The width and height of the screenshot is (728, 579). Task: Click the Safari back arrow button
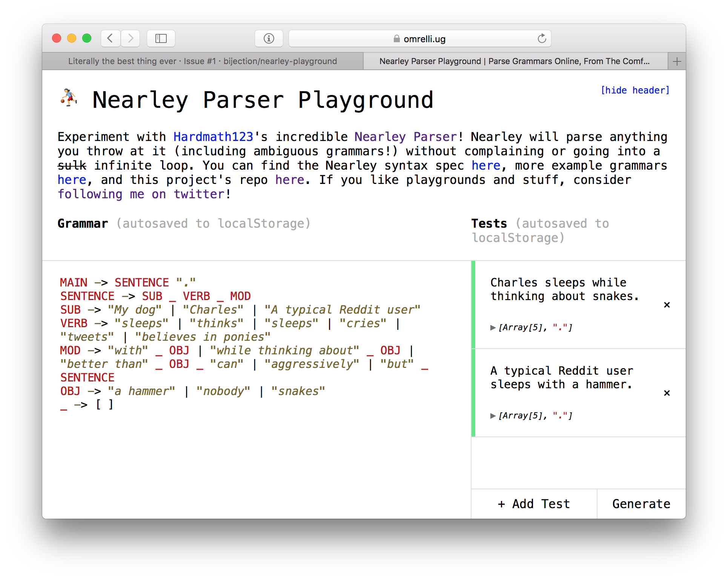pyautogui.click(x=110, y=38)
